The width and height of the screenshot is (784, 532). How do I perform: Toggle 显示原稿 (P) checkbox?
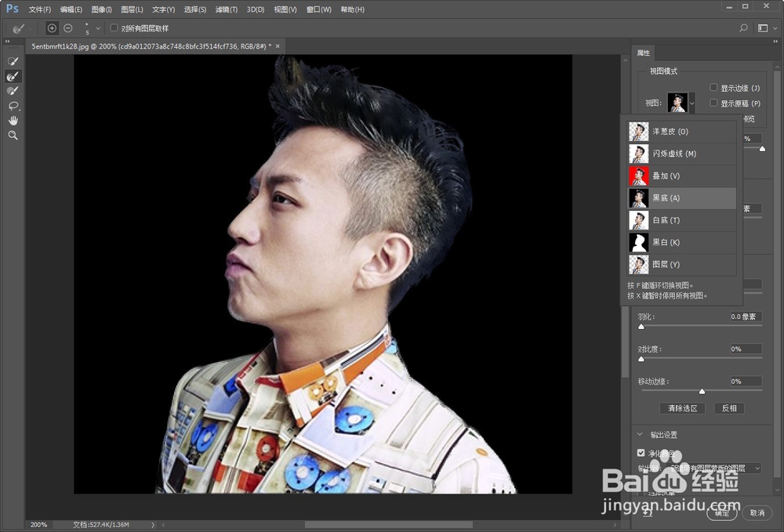coord(713,103)
